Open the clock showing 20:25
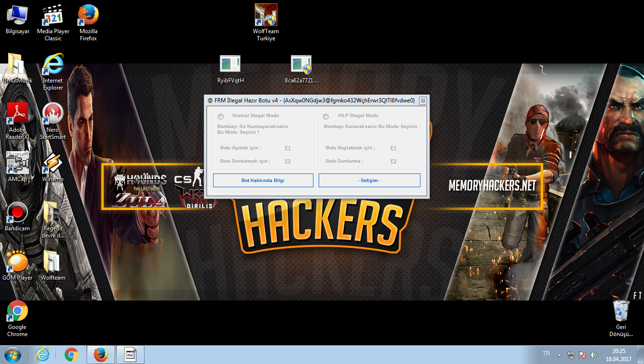 click(619, 355)
